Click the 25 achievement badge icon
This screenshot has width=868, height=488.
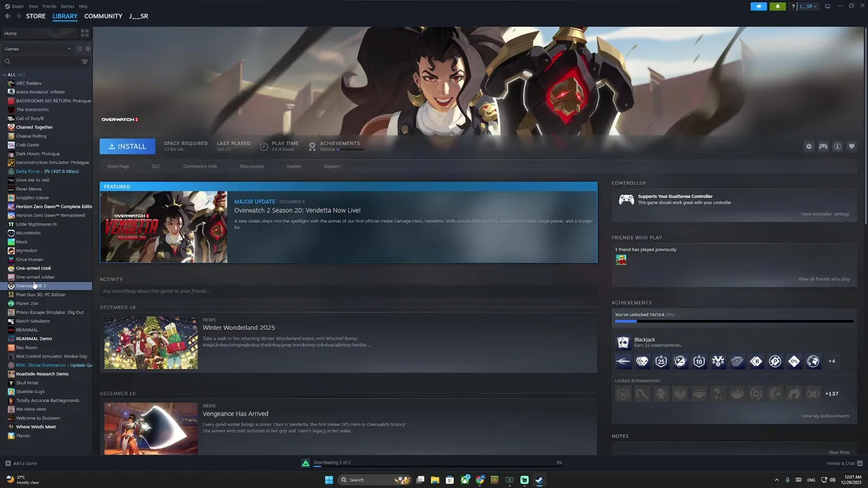[x=661, y=361]
